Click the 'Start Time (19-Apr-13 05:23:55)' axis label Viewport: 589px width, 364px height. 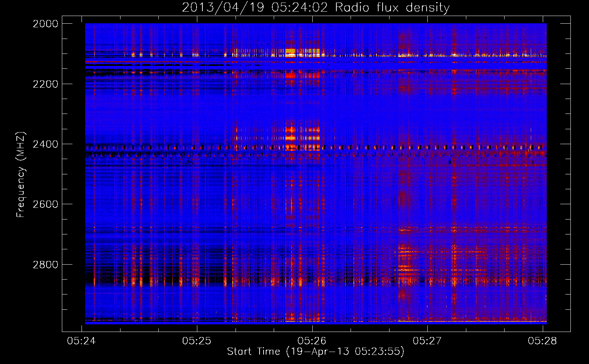(x=316, y=352)
